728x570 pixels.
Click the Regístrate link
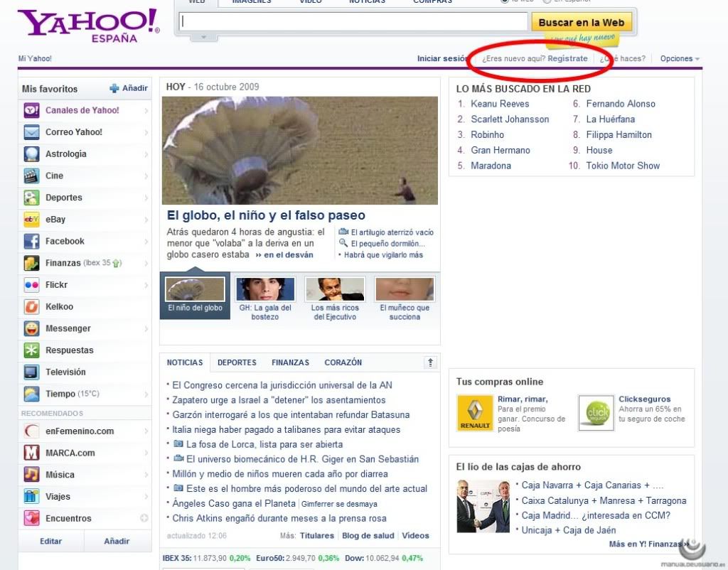coord(567,58)
